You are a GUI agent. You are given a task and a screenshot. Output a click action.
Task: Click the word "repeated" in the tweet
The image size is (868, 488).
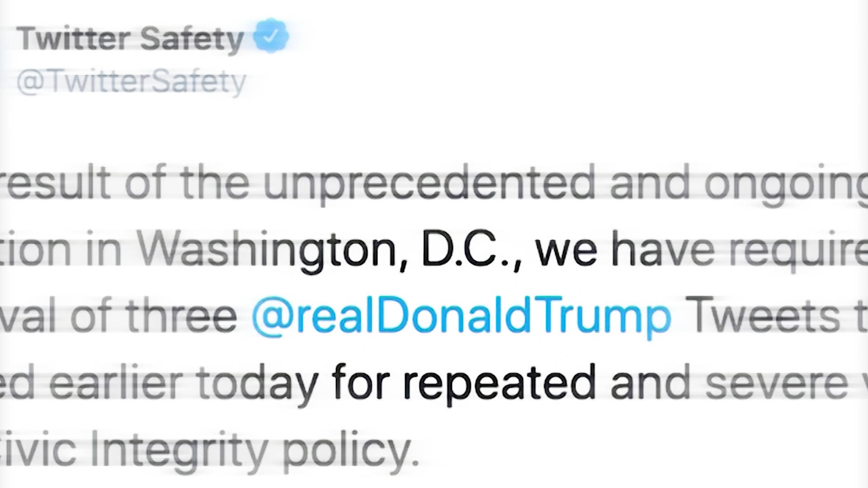[499, 383]
